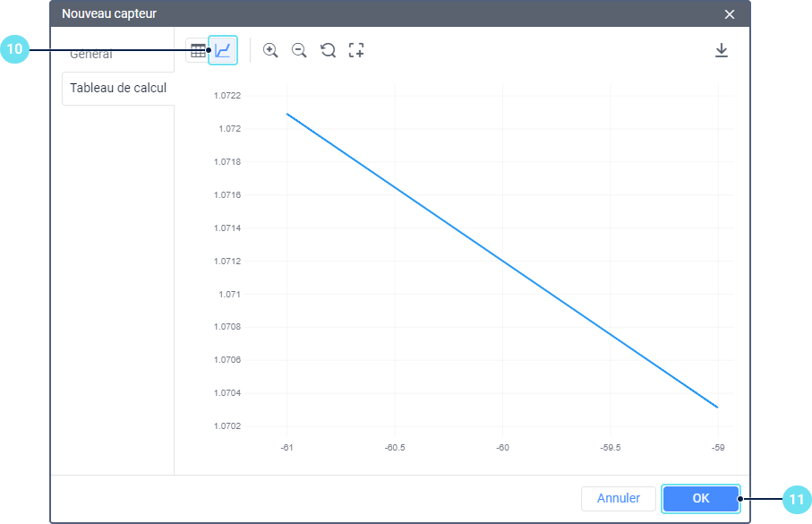The height and width of the screenshot is (524, 812).
Task: Click the -59 x-axis label
Action: pos(718,447)
